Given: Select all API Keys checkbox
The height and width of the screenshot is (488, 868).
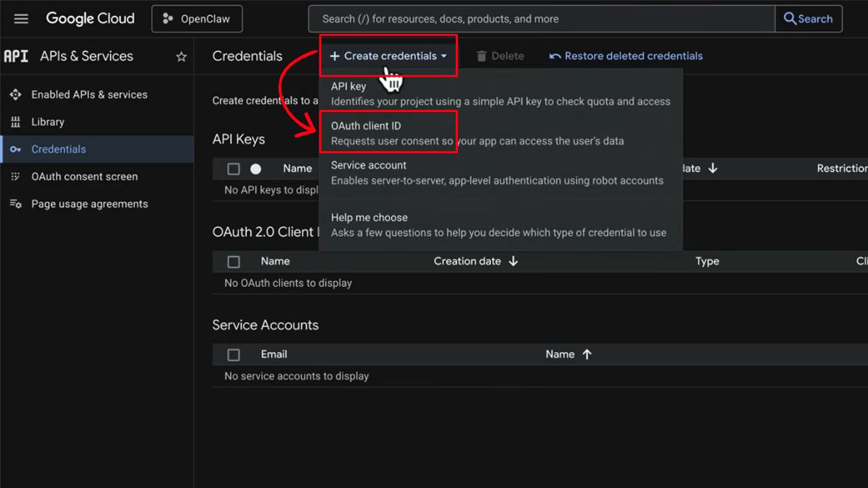Looking at the screenshot, I should pyautogui.click(x=234, y=168).
